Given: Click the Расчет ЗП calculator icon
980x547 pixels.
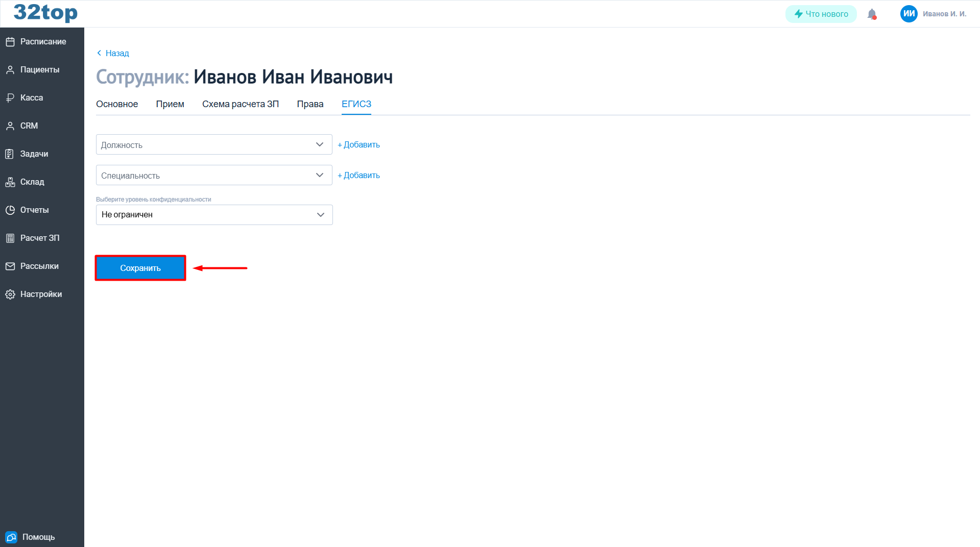Looking at the screenshot, I should [10, 238].
